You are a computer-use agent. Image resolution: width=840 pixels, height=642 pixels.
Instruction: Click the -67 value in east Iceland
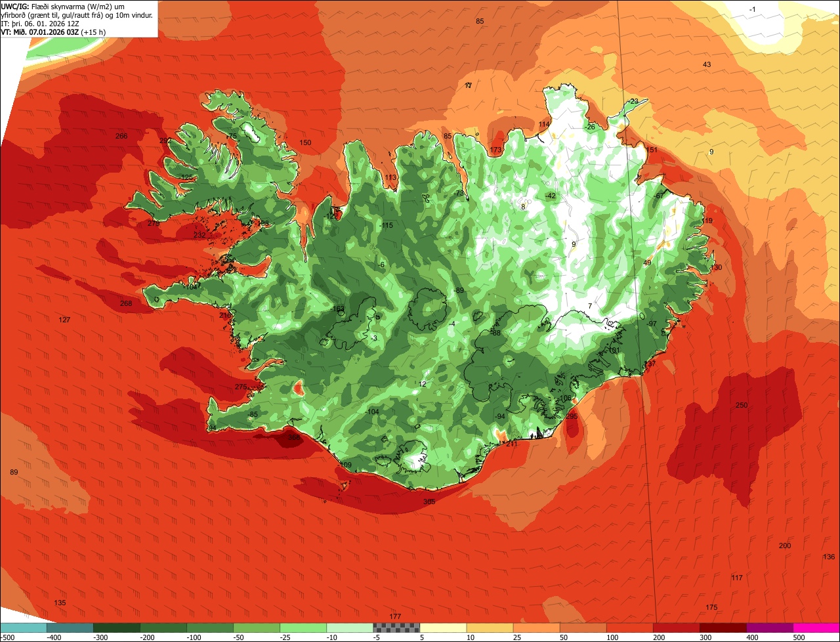click(x=659, y=196)
